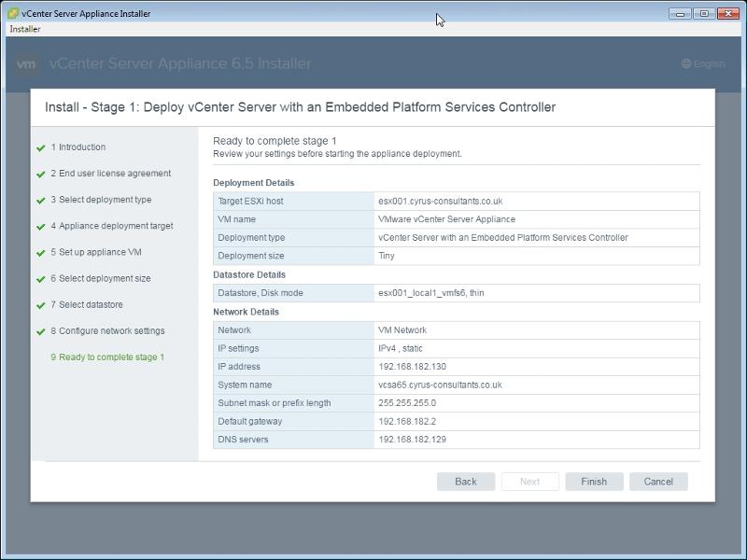The height and width of the screenshot is (560, 747).
Task: Minimize the installer window
Action: 680,14
